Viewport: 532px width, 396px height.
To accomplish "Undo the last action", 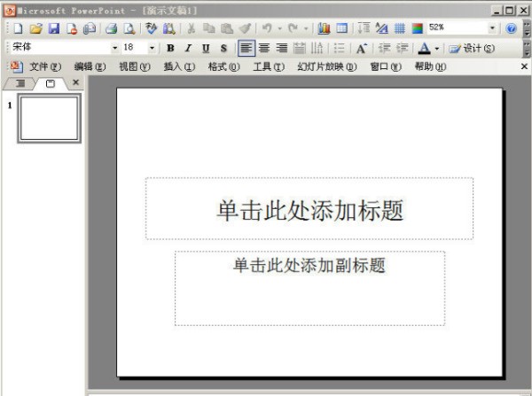I will [267, 28].
